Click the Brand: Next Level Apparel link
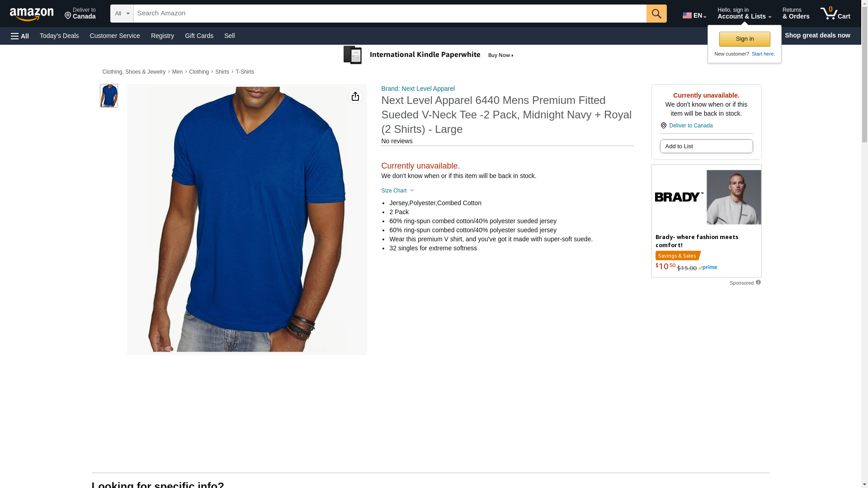The width and height of the screenshot is (868, 488). pos(418,89)
